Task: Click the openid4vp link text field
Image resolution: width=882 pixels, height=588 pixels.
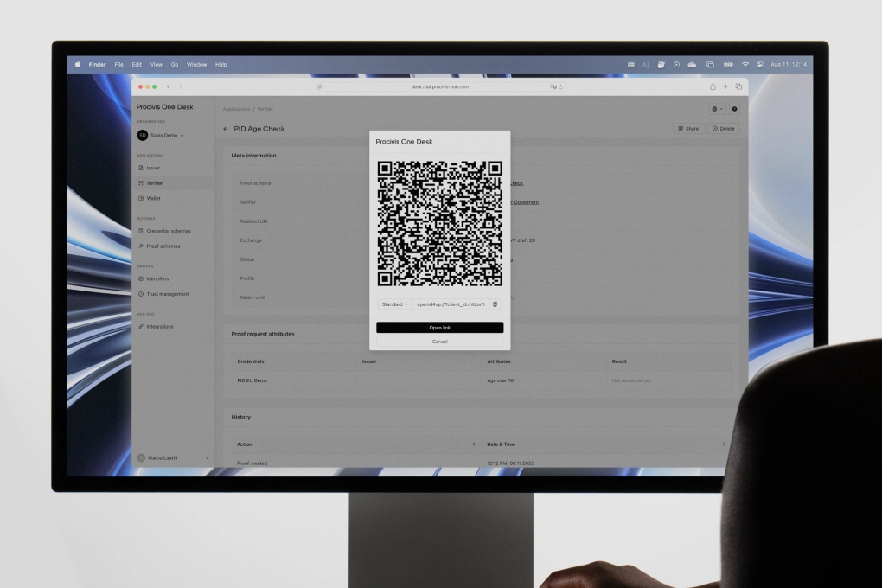Action: pyautogui.click(x=451, y=304)
